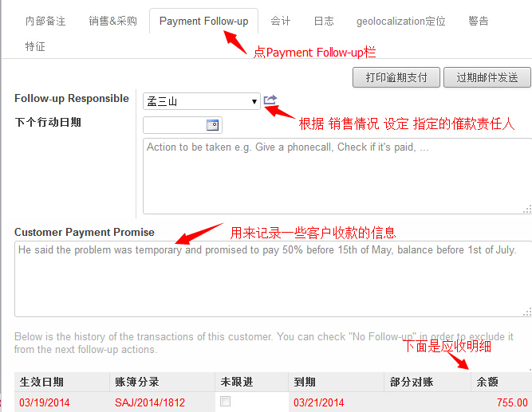Click into the Action to be taken textarea
This screenshot has width=532, height=412.
point(337,176)
